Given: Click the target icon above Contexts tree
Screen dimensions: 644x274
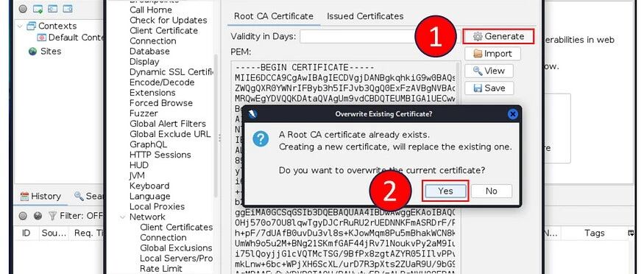Looking at the screenshot, I should [23, 9].
